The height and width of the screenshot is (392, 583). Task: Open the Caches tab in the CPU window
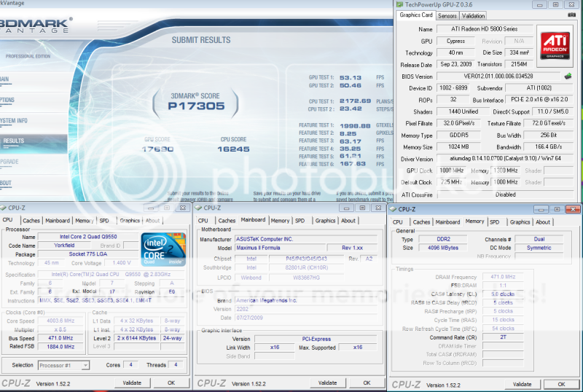click(31, 220)
